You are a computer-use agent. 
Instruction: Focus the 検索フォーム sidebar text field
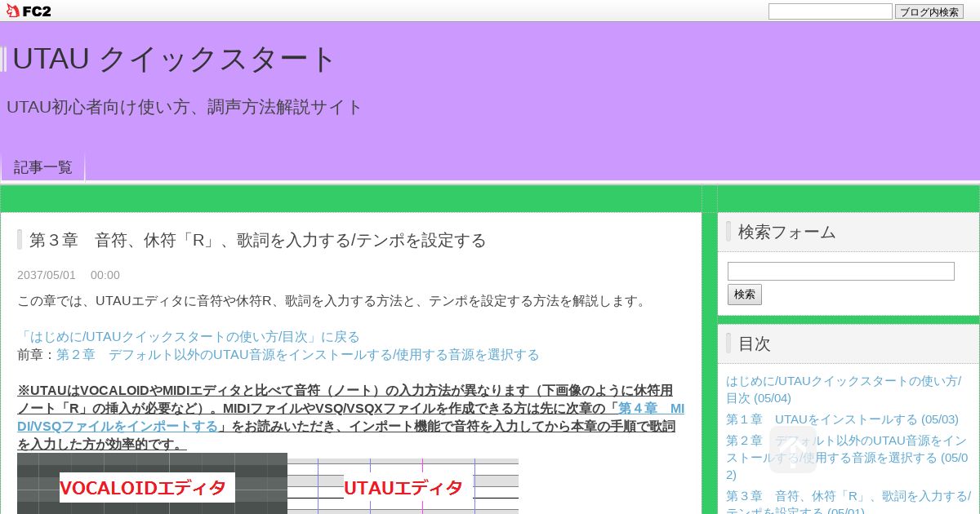pyautogui.click(x=841, y=271)
